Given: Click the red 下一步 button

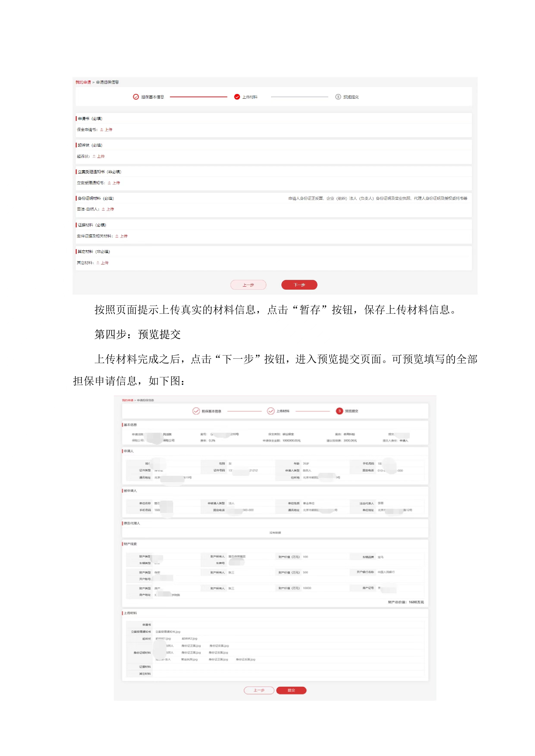Looking at the screenshot, I should pos(299,285).
